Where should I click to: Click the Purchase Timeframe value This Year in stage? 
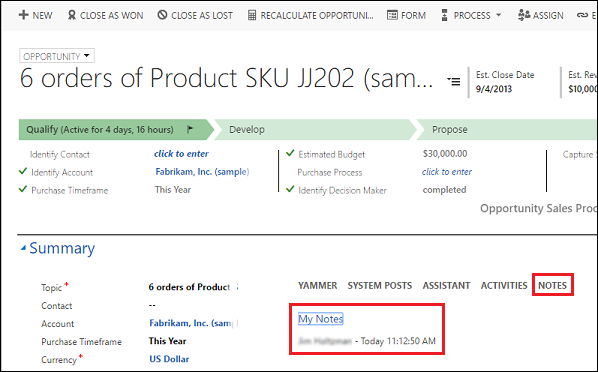(x=173, y=190)
